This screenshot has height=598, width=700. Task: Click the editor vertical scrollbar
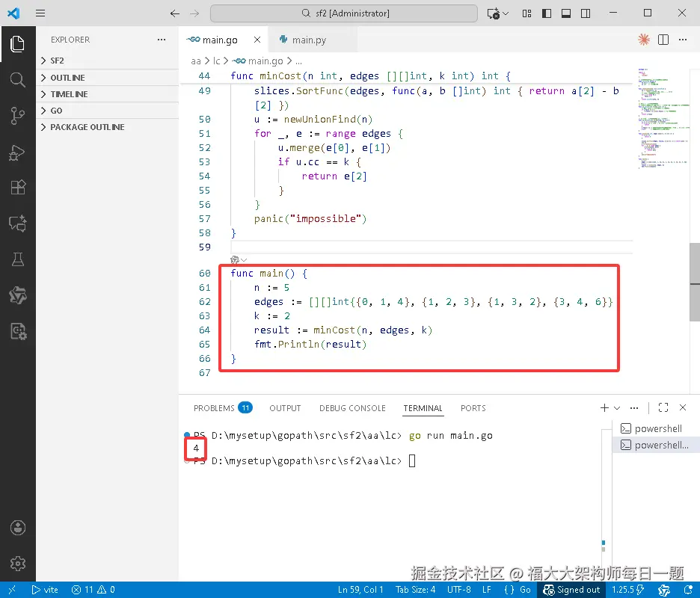click(695, 282)
